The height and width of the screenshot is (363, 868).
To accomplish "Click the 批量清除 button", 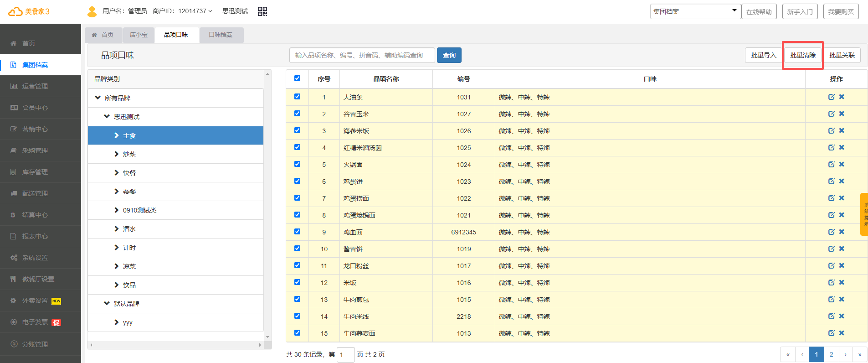I will pos(802,55).
